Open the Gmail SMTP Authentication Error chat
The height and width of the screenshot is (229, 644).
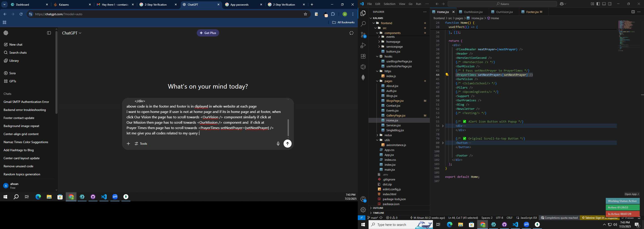[27, 102]
